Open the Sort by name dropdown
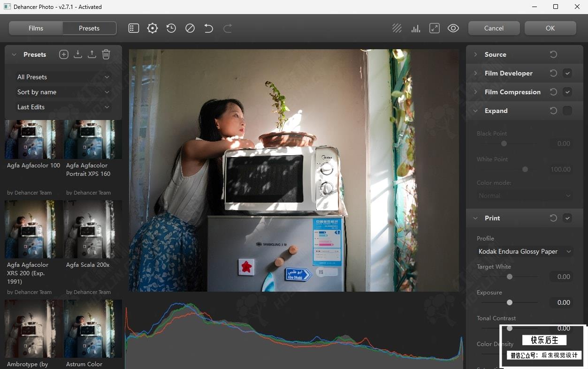The height and width of the screenshot is (369, 588). [63, 92]
